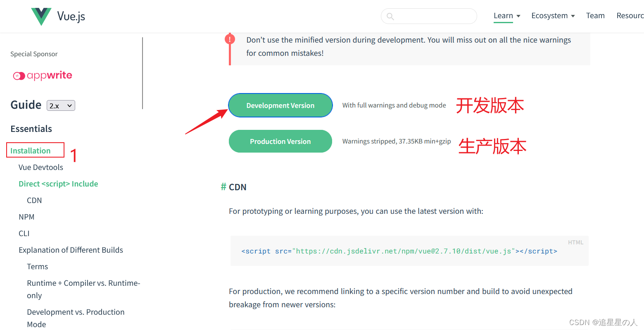Viewport: 644px width, 330px height.
Task: Jump to Direct <script> Include section
Action: pos(58,184)
